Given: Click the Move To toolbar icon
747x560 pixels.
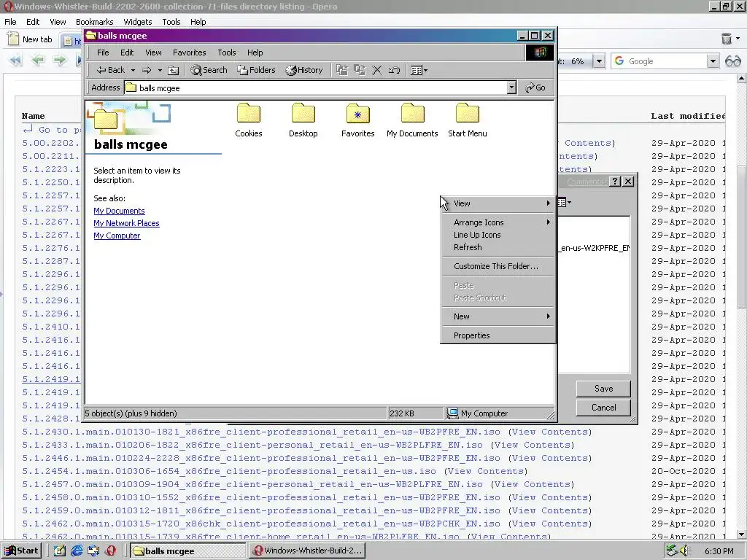Looking at the screenshot, I should 342,70.
